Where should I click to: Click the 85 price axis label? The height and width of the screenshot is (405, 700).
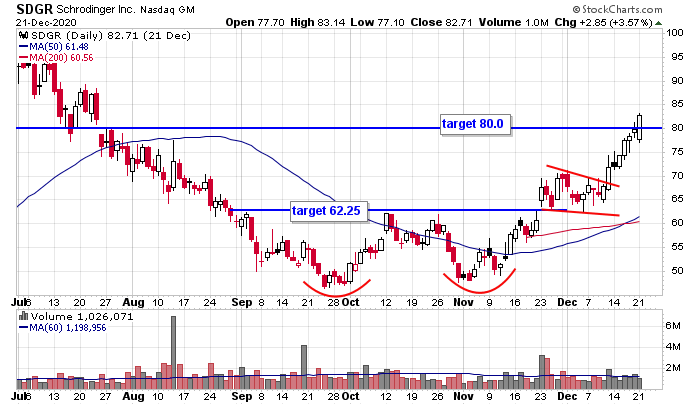[x=677, y=104]
